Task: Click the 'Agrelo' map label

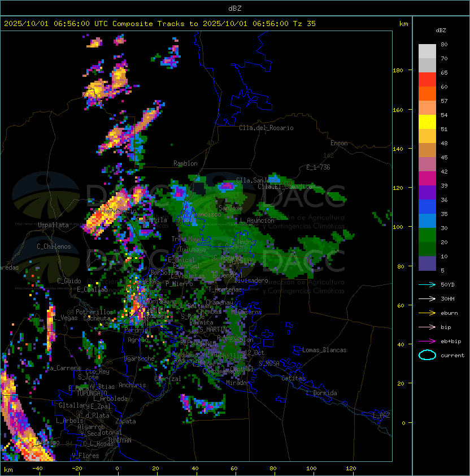Action: 138,340
